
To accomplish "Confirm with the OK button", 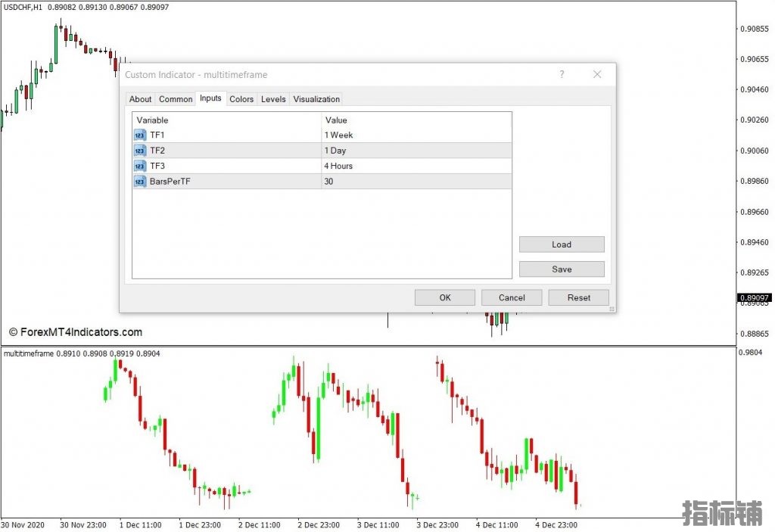I will click(x=445, y=297).
